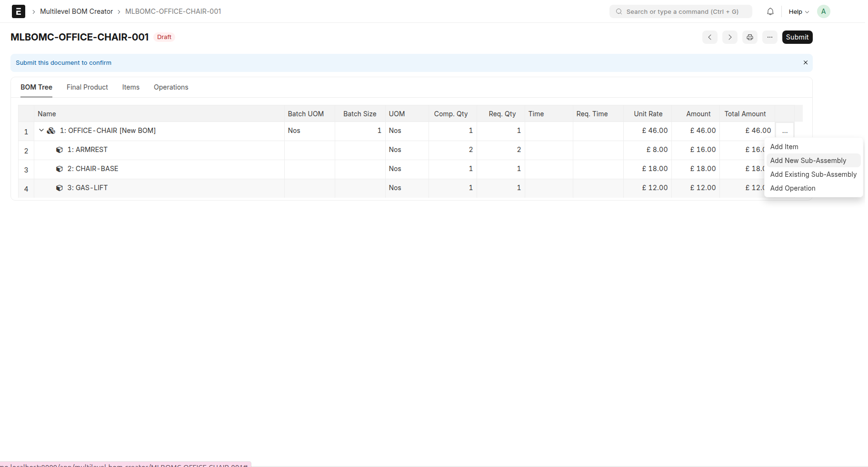Image resolution: width=868 pixels, height=467 pixels.
Task: Collapse the OFFICE-CHAIR tree node
Action: (x=41, y=129)
